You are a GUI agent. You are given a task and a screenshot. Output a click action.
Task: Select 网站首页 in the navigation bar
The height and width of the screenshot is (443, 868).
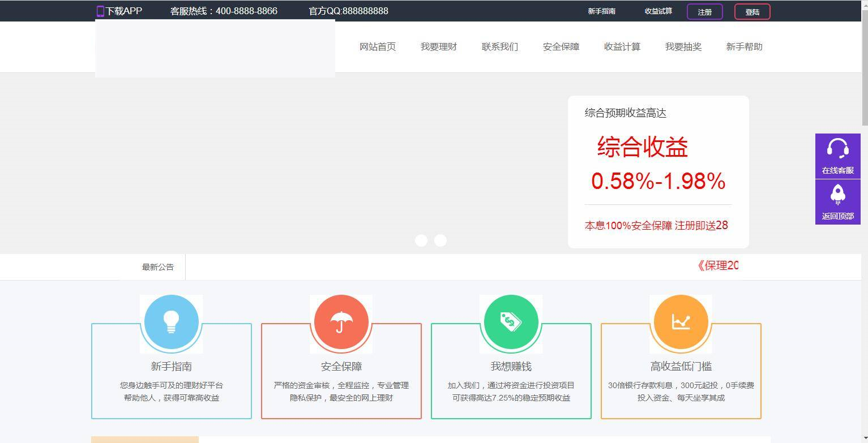click(378, 47)
